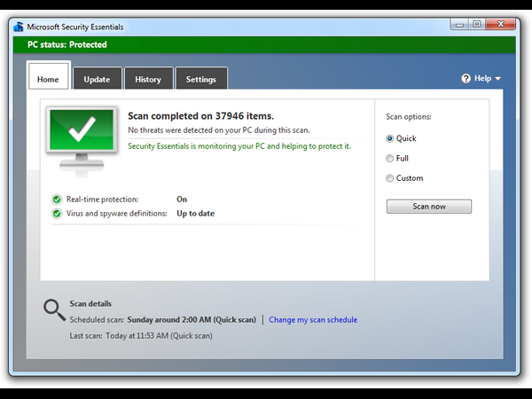Click the Virus and spyware definitions check icon

pyautogui.click(x=57, y=214)
